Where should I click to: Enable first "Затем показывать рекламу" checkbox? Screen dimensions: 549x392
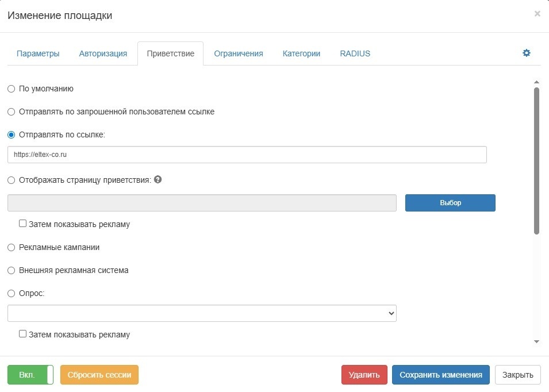23,224
